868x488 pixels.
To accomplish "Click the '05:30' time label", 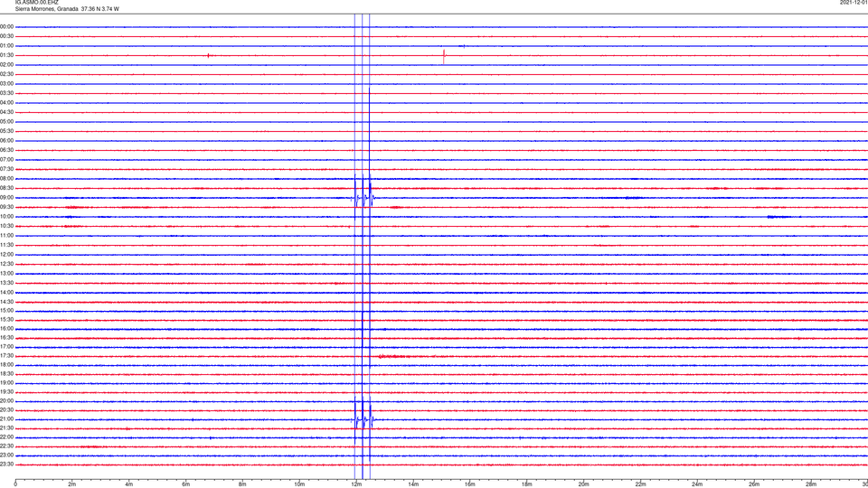I will pyautogui.click(x=6, y=131).
